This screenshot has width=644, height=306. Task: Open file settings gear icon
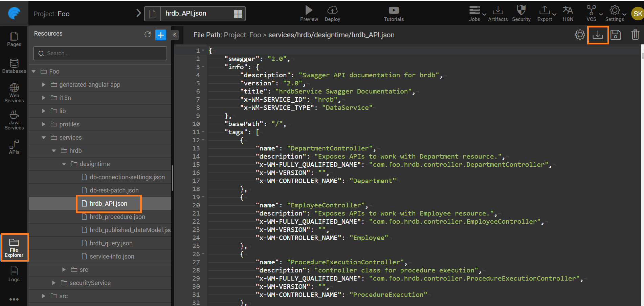580,35
